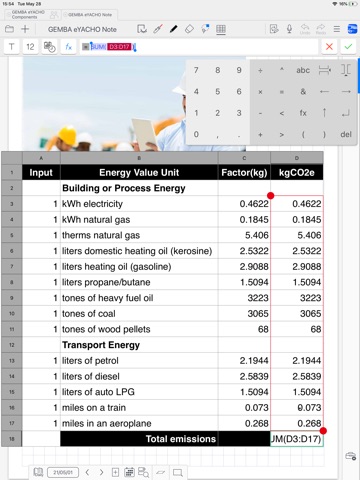The width and height of the screenshot is (360, 480).
Task: Select the 'Total emissions' cell
Action: pos(139,439)
